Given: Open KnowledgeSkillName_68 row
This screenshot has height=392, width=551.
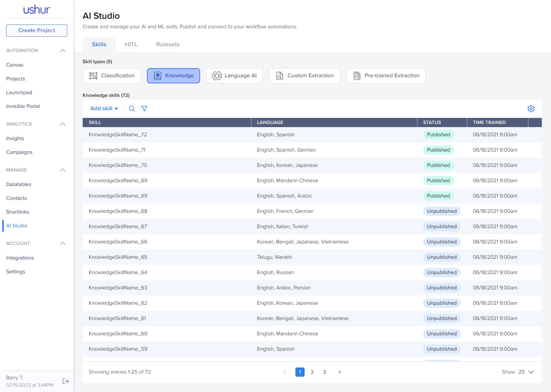Looking at the screenshot, I should (x=312, y=211).
